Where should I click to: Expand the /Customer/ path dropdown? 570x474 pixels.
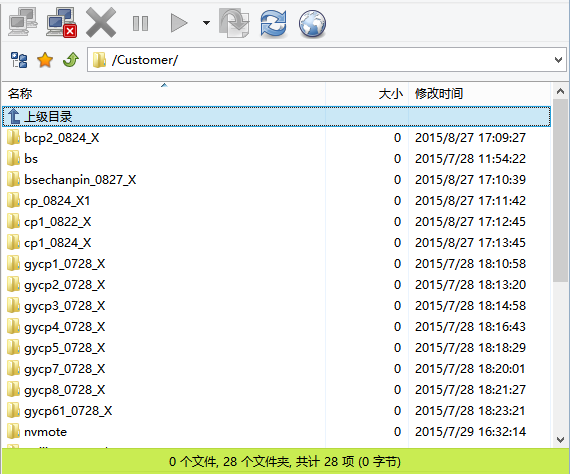click(x=558, y=60)
